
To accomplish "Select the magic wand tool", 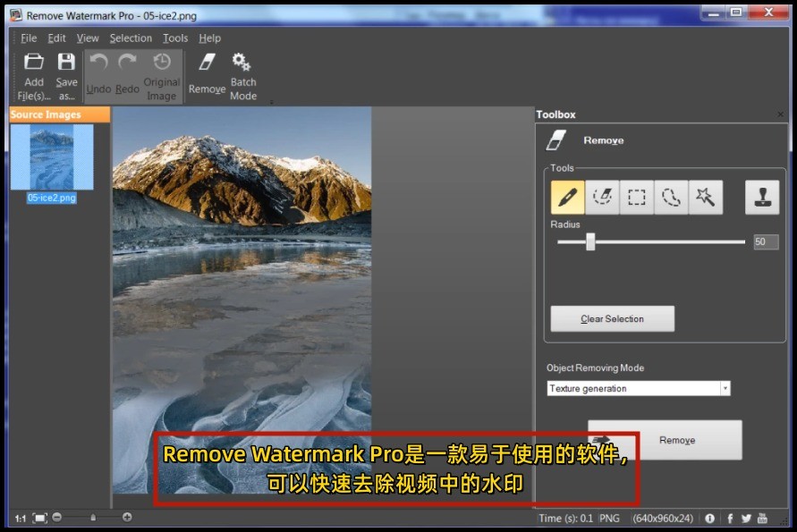I will (x=704, y=197).
